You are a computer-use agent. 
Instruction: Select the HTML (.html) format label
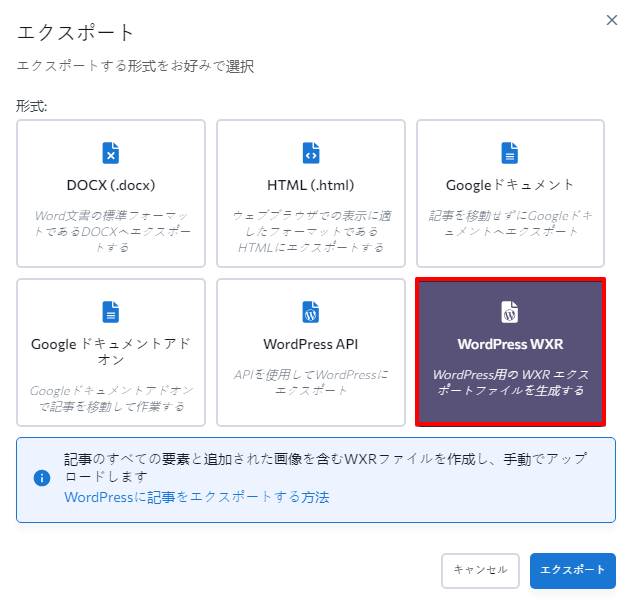311,185
